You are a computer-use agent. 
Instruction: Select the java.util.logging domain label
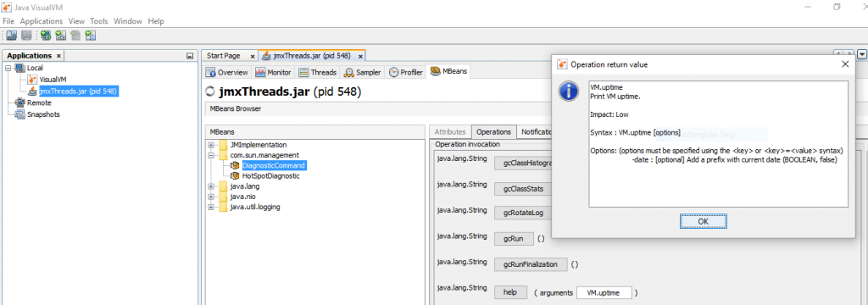point(255,207)
